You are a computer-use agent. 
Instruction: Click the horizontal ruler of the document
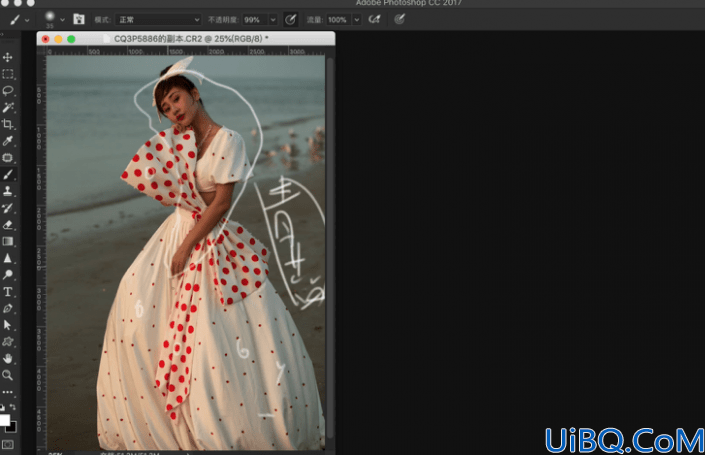pyautogui.click(x=185, y=51)
